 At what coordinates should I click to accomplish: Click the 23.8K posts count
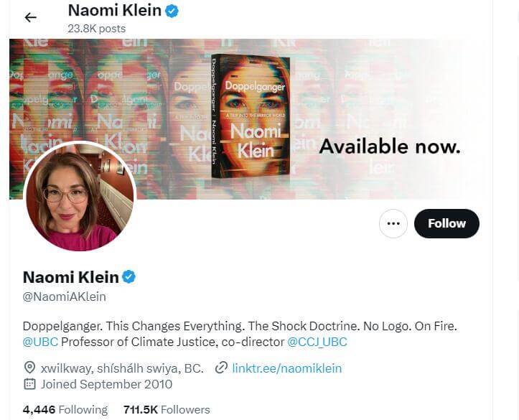click(97, 29)
